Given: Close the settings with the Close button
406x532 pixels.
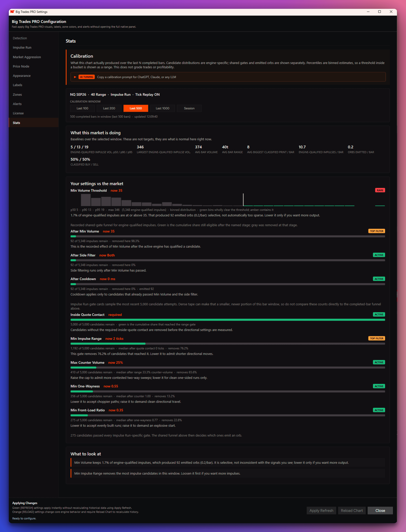Looking at the screenshot, I should (380, 510).
